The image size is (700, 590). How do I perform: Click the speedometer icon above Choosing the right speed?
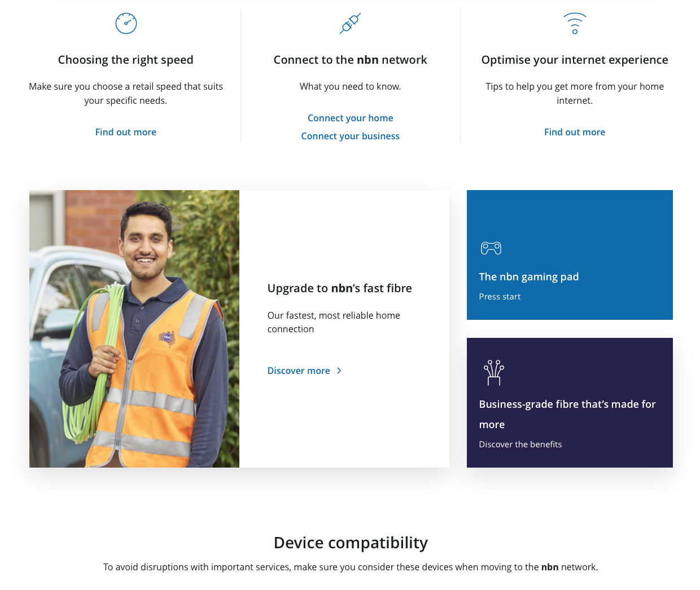tap(126, 23)
